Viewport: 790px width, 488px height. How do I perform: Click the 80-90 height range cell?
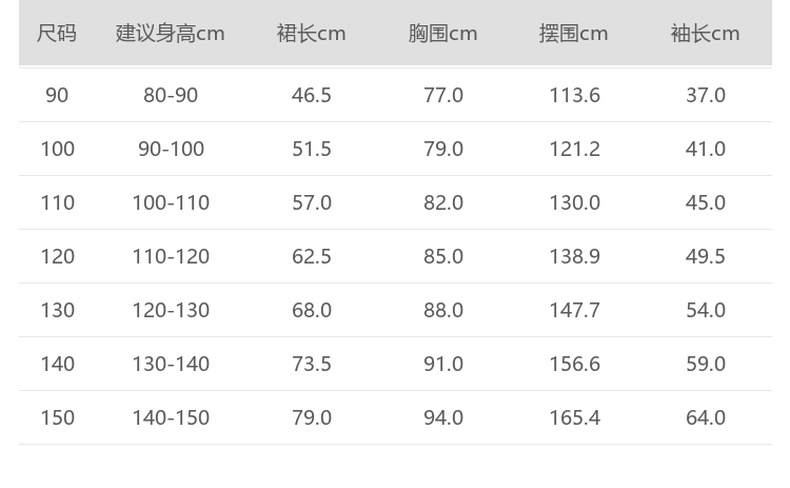point(171,96)
